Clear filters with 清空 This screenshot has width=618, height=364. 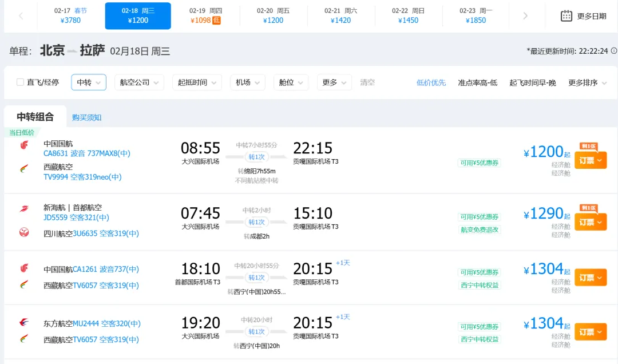367,82
